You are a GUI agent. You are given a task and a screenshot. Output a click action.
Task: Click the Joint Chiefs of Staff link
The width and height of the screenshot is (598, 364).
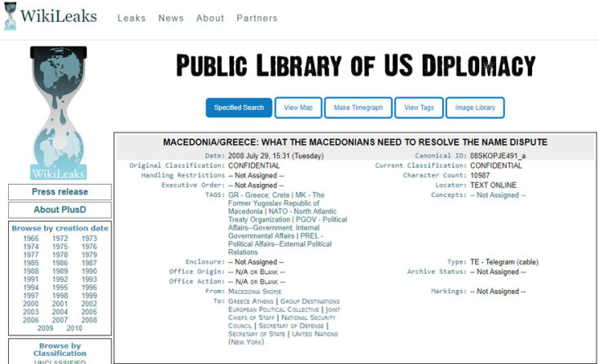pyautogui.click(x=284, y=314)
